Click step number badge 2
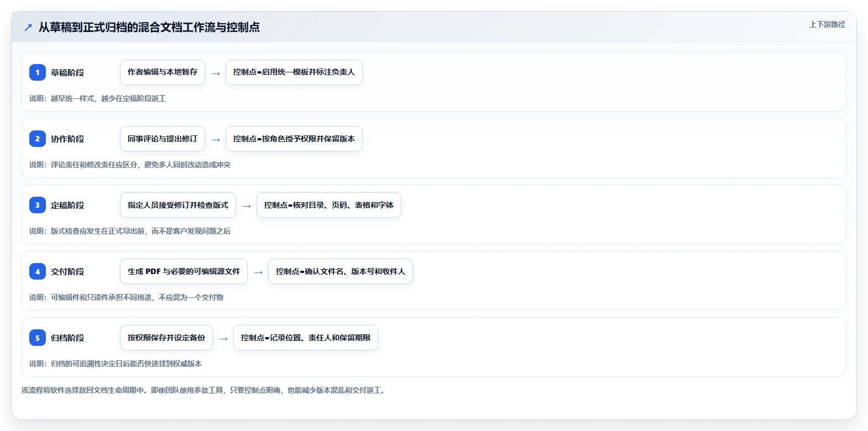 [x=38, y=139]
